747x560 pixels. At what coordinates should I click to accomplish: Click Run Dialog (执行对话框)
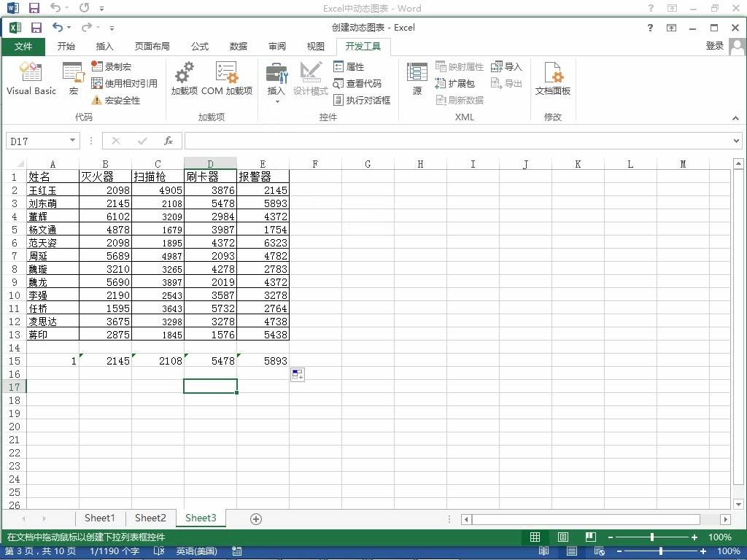362,100
